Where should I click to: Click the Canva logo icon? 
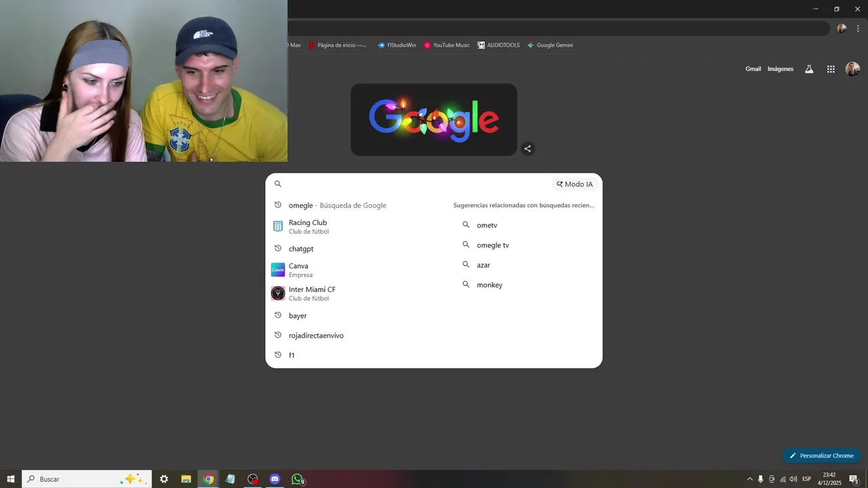278,270
